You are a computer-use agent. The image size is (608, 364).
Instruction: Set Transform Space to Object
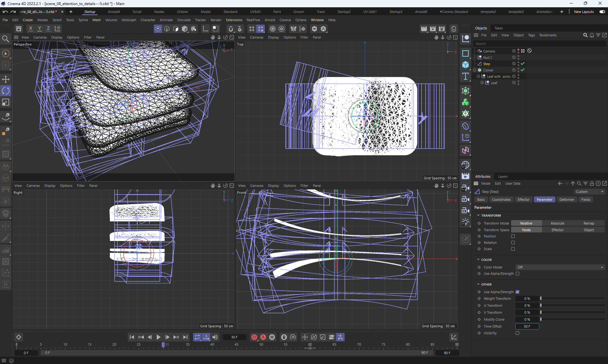click(x=589, y=230)
